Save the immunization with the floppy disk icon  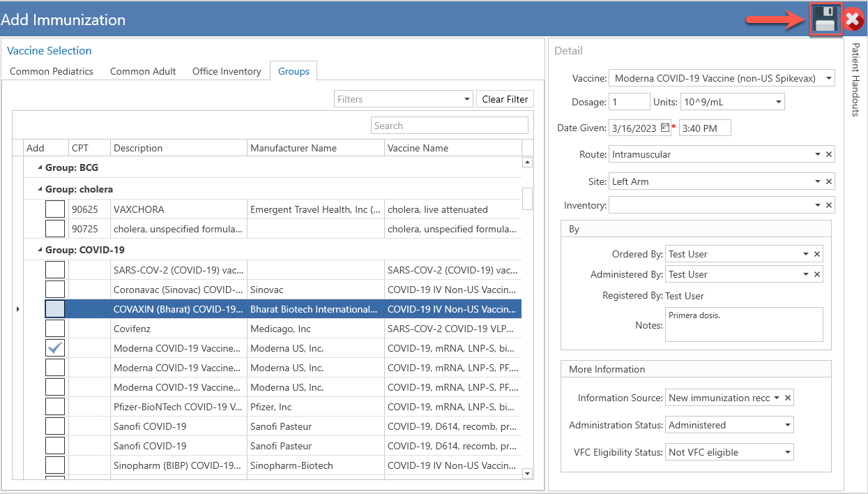[x=825, y=20]
